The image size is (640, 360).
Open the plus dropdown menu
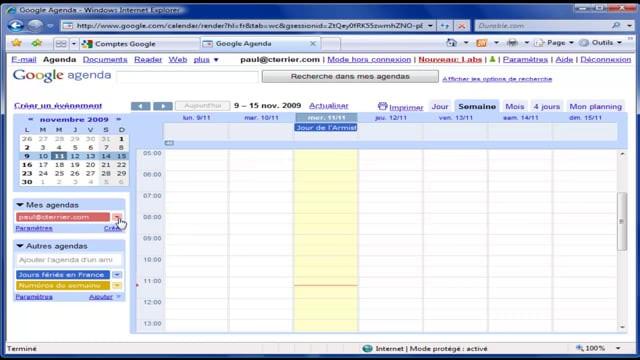pos(206,60)
